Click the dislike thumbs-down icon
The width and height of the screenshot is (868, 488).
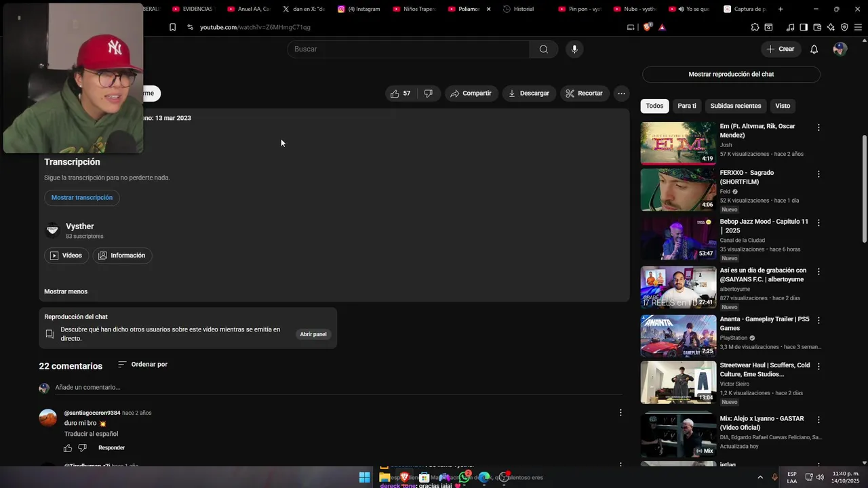pyautogui.click(x=428, y=94)
